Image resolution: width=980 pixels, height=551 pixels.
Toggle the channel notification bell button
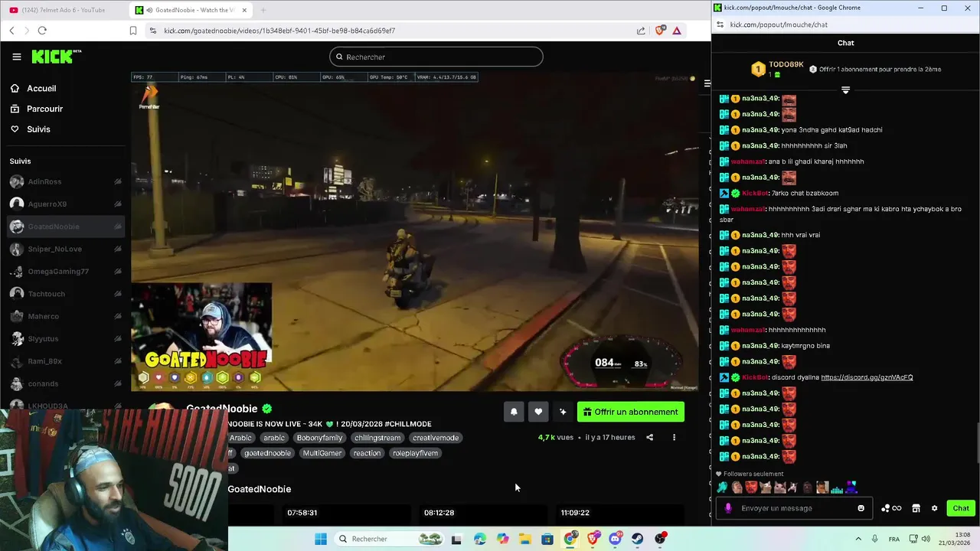pyautogui.click(x=514, y=412)
